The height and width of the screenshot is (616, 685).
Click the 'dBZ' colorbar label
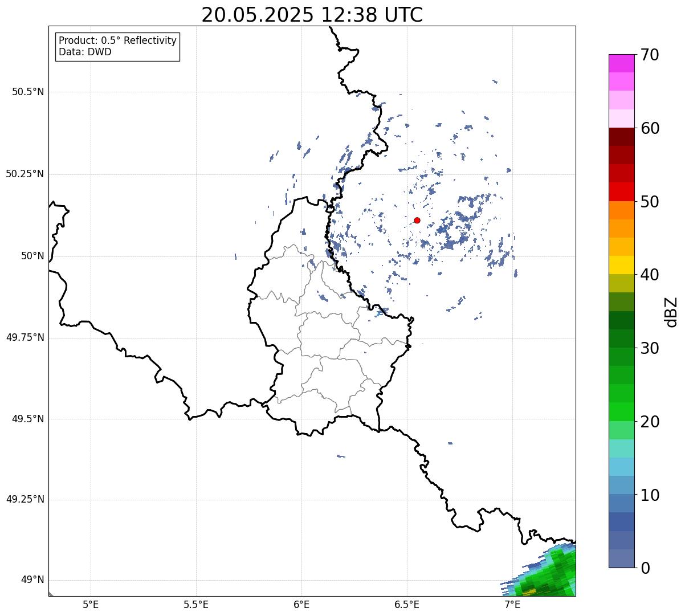[x=671, y=312]
